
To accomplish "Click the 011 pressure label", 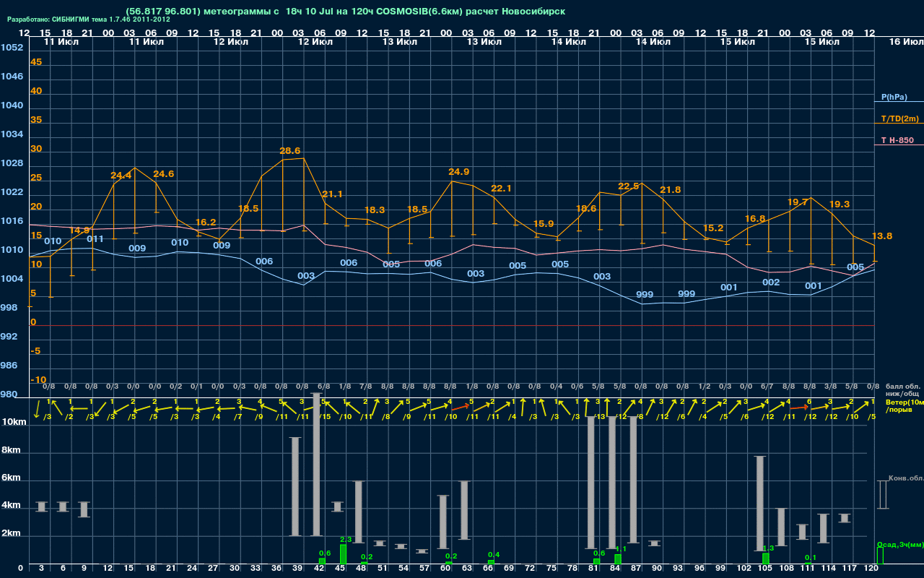I will tap(95, 239).
